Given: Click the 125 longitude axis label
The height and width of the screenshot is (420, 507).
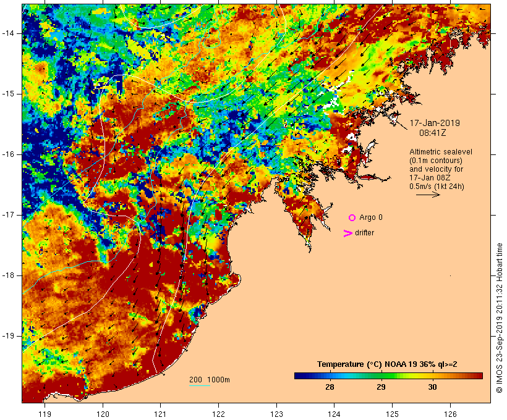Looking at the screenshot, I should [x=392, y=414].
